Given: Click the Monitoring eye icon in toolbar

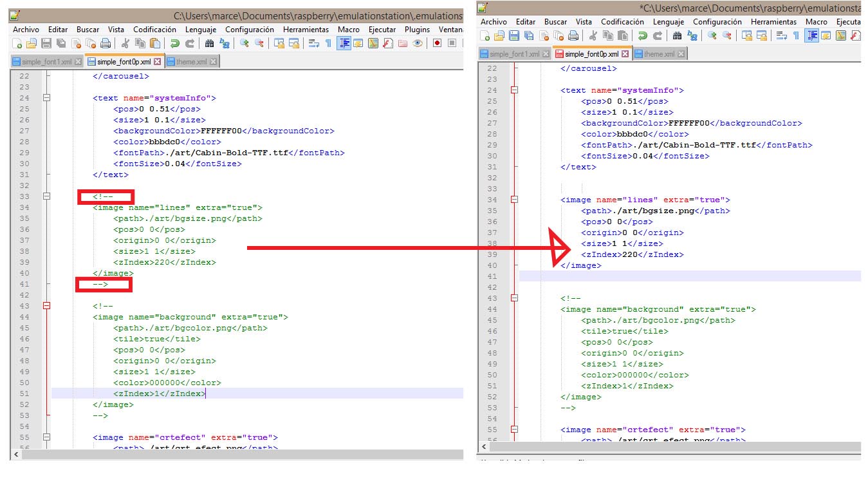Looking at the screenshot, I should 418,43.
